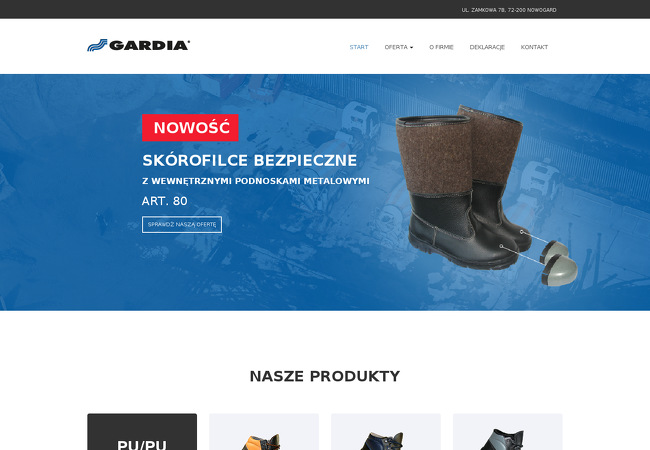
Task: Click the NASZE PRODUKTY heading
Action: 325,376
